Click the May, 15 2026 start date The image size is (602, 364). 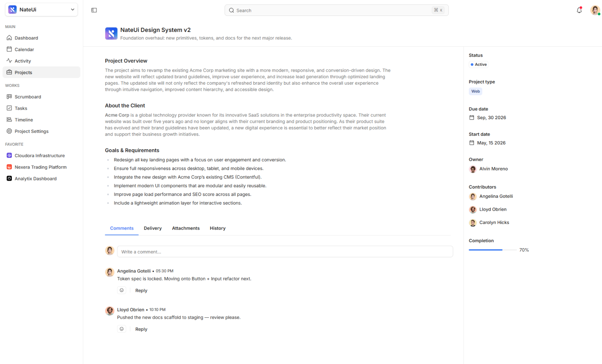(x=491, y=143)
